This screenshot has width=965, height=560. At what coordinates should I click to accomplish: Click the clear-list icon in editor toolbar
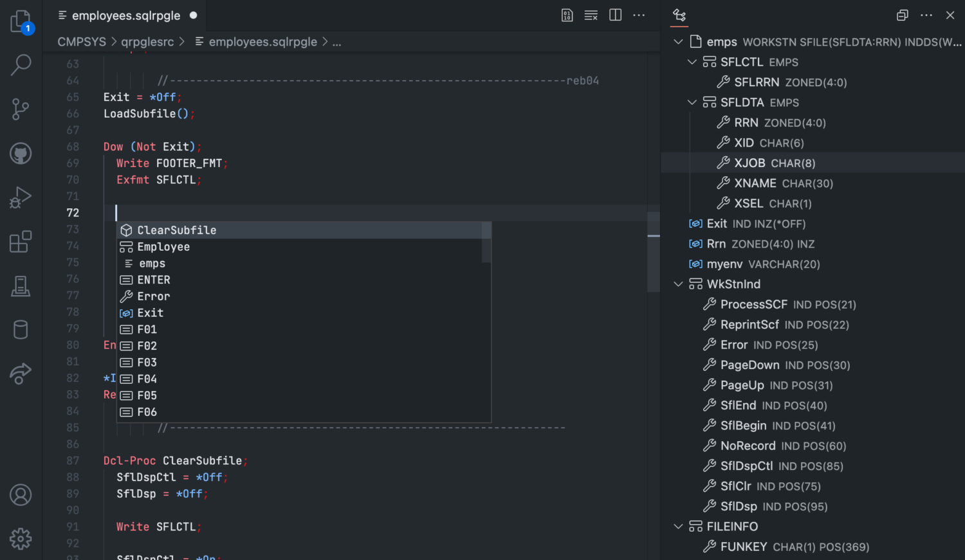tap(591, 15)
